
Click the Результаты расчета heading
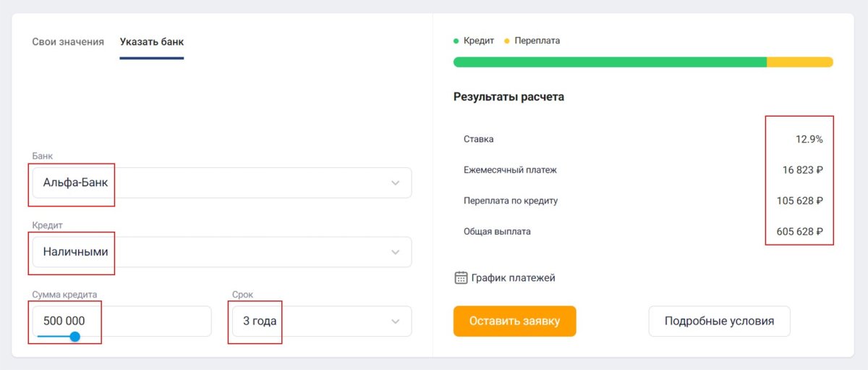coord(509,97)
